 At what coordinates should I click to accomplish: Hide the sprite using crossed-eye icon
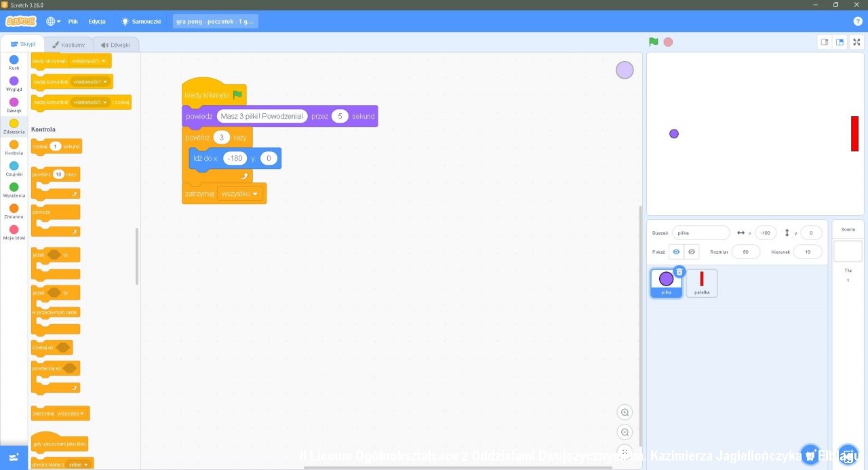[x=691, y=252]
